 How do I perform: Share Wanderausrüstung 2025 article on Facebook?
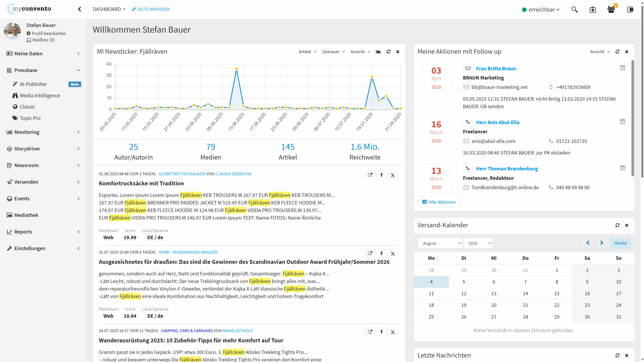click(x=381, y=332)
